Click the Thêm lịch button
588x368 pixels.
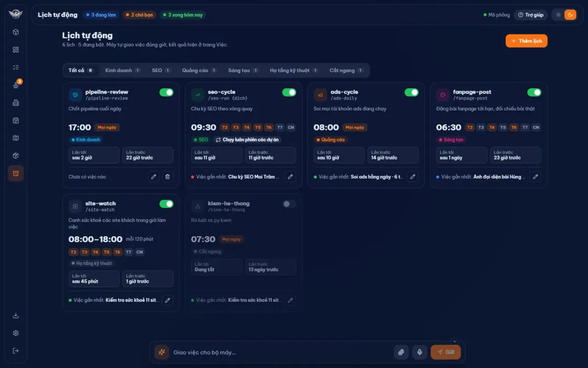coord(526,41)
